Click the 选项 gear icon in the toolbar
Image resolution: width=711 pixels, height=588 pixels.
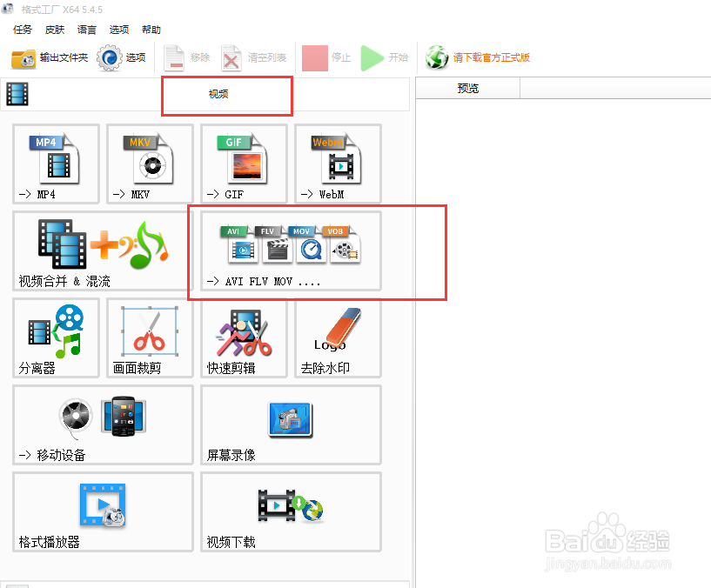110,57
